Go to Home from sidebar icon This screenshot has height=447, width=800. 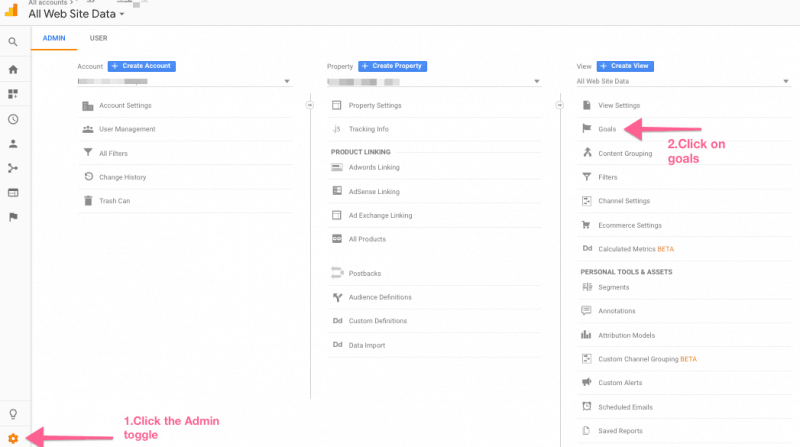(x=13, y=69)
